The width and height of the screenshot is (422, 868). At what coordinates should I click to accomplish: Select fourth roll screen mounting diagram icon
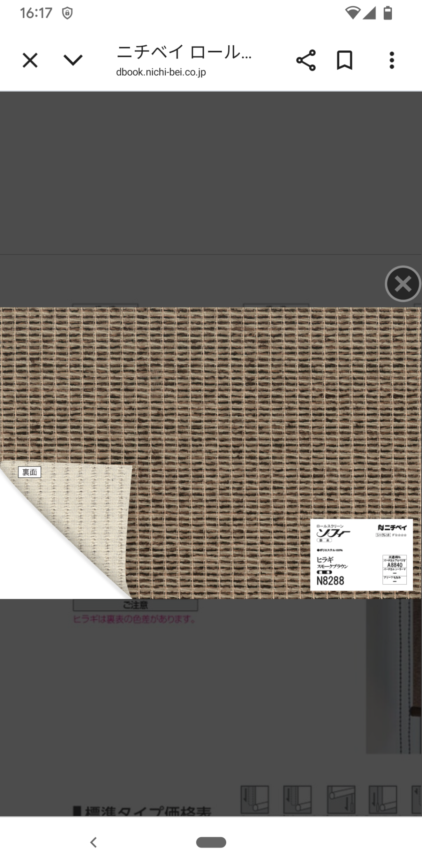pos(383,799)
